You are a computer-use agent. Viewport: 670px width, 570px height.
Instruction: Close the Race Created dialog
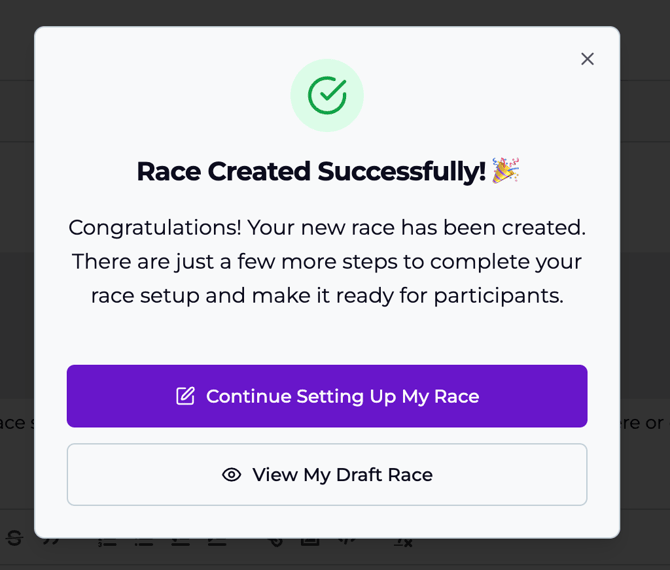click(x=587, y=59)
